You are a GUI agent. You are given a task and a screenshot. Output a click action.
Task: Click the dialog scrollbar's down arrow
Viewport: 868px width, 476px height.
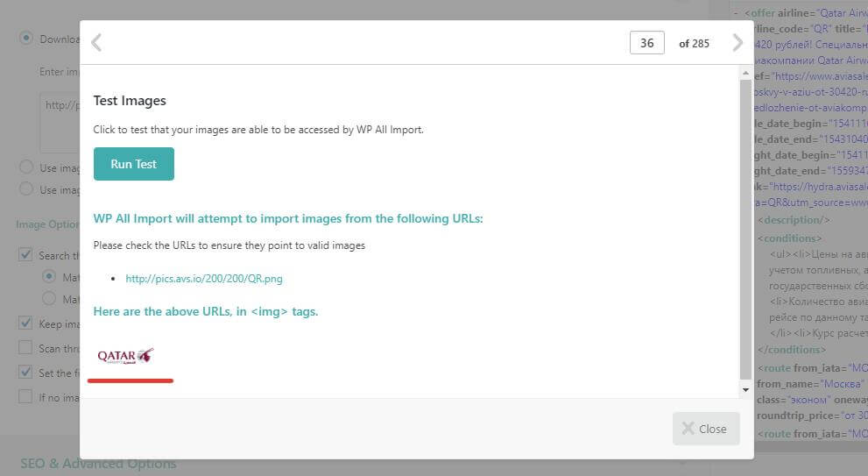click(745, 389)
